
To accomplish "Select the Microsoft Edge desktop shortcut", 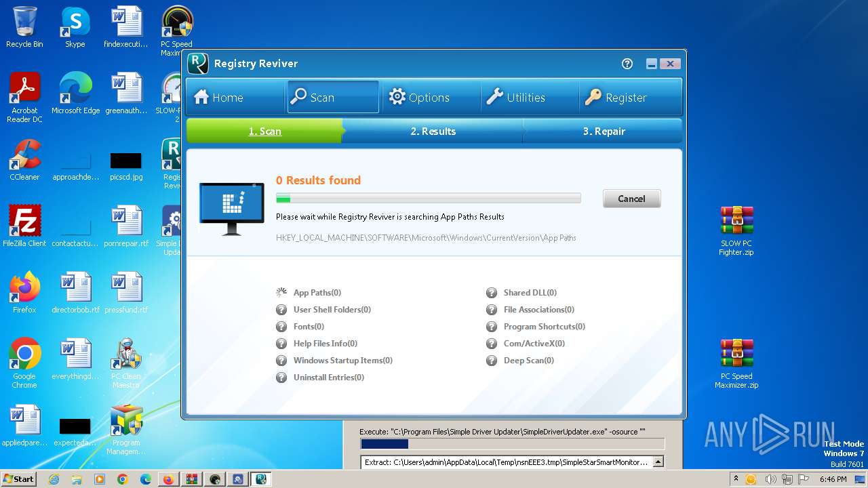I will click(x=75, y=94).
